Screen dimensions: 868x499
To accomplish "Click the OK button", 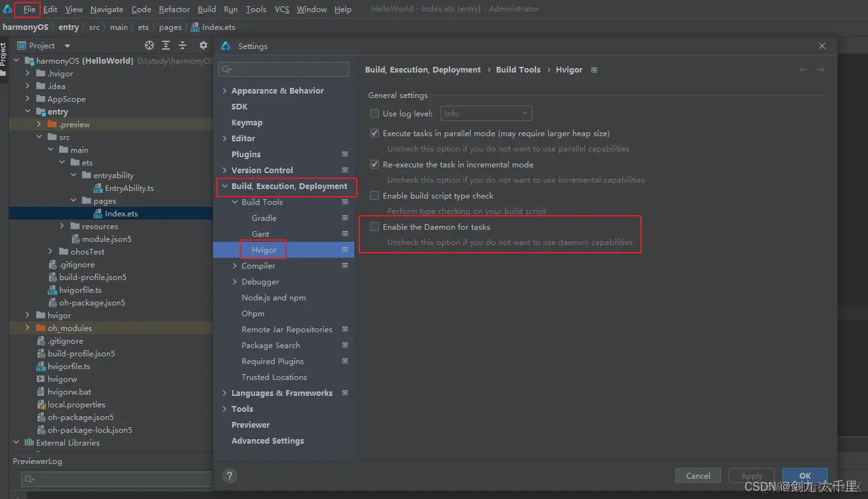I will (x=805, y=475).
